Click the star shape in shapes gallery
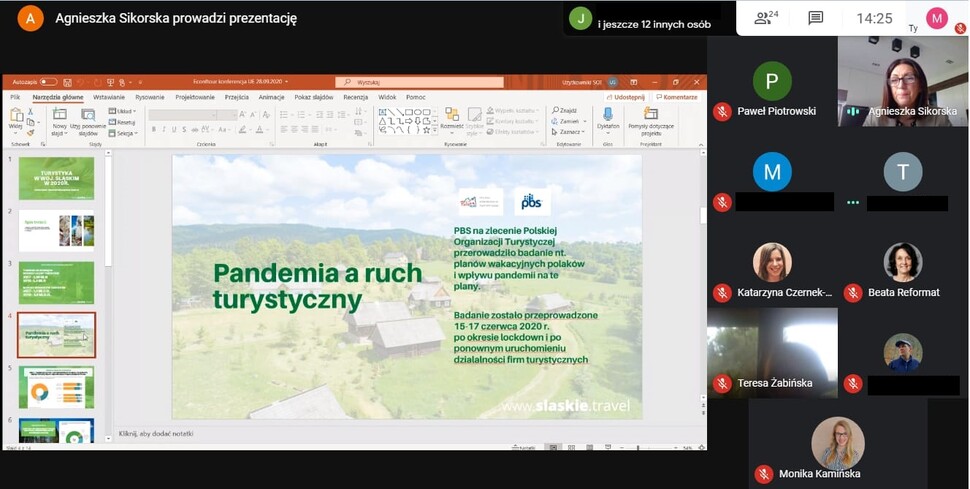Viewport: 970px width, 489px height. pyautogui.click(x=426, y=130)
